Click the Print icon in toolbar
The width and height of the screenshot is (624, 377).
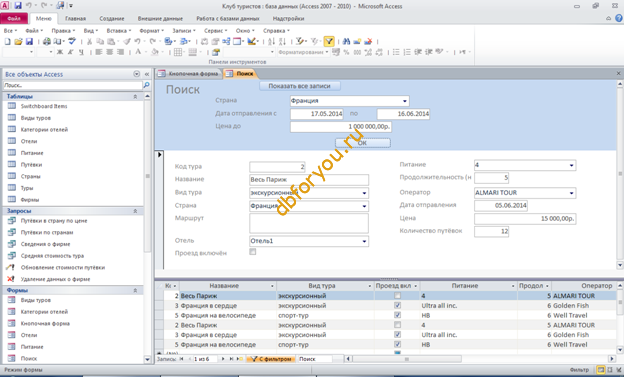click(47, 41)
